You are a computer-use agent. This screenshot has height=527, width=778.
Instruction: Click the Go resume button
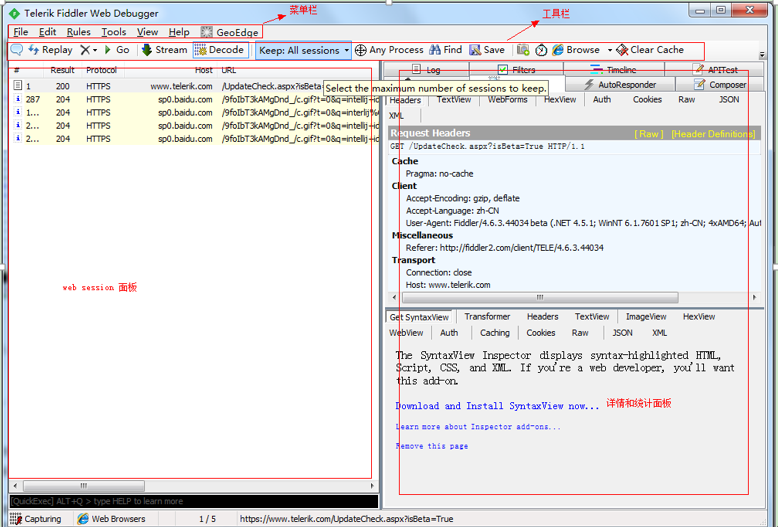(117, 50)
